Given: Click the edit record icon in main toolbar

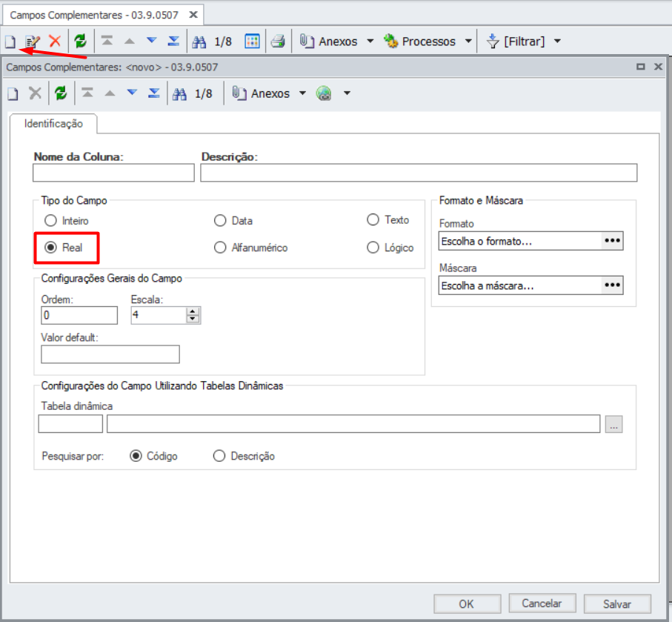Looking at the screenshot, I should click(32, 42).
